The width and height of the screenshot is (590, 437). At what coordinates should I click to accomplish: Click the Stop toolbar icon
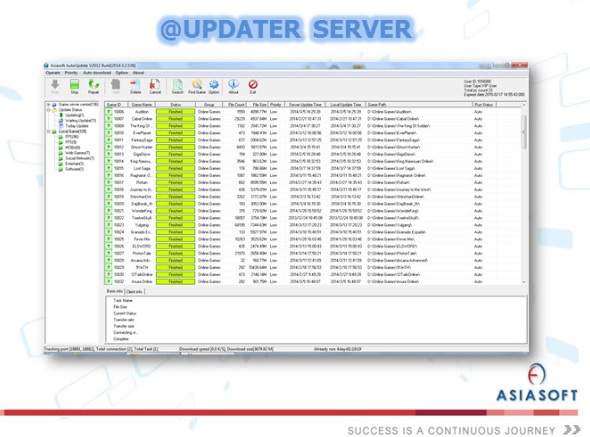75,86
